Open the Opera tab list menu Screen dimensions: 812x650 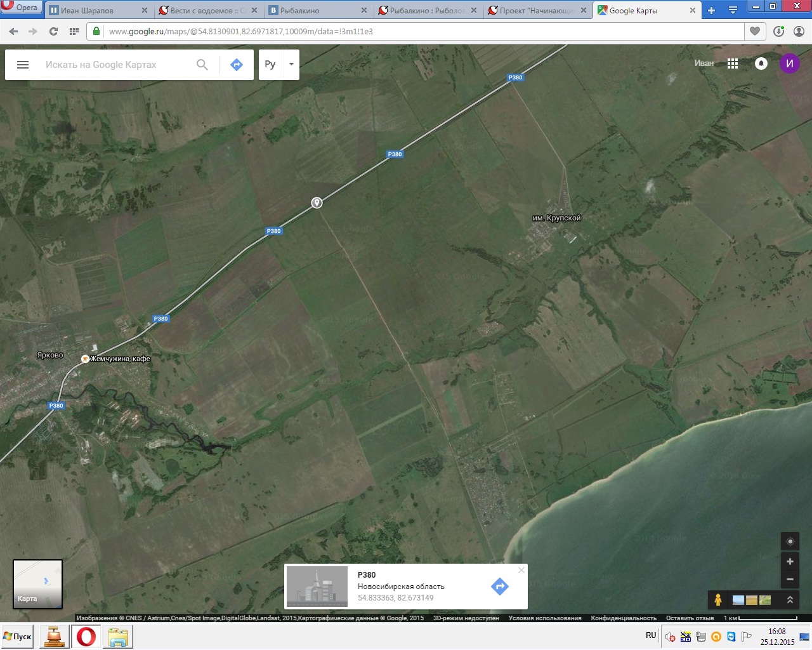coord(733,10)
